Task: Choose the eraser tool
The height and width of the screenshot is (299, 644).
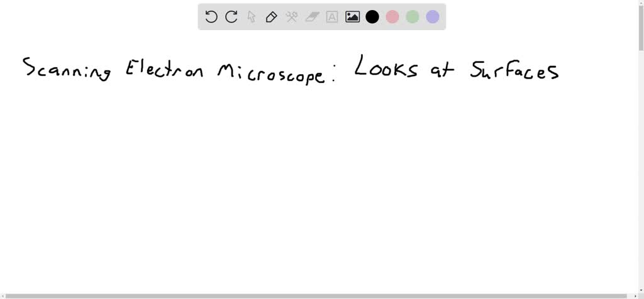Action: [x=312, y=17]
